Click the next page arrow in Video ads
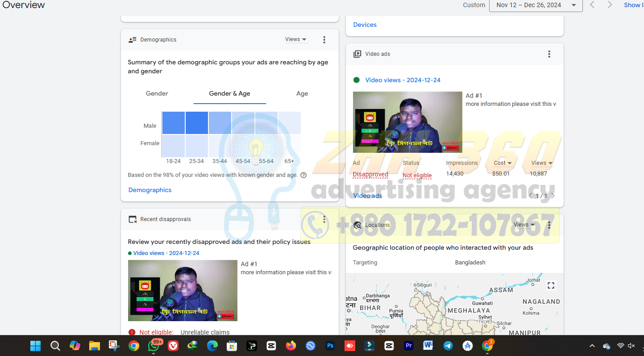The width and height of the screenshot is (644, 356). pos(553,196)
